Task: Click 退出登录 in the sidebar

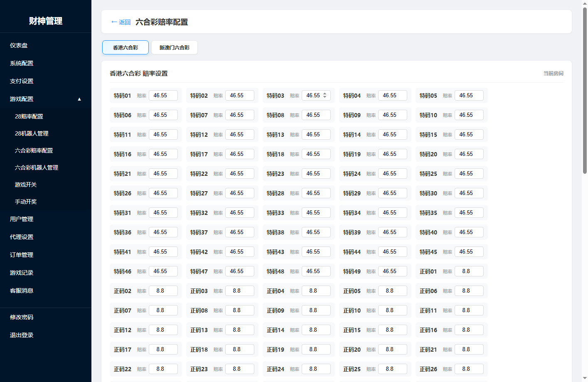Action: click(46, 335)
